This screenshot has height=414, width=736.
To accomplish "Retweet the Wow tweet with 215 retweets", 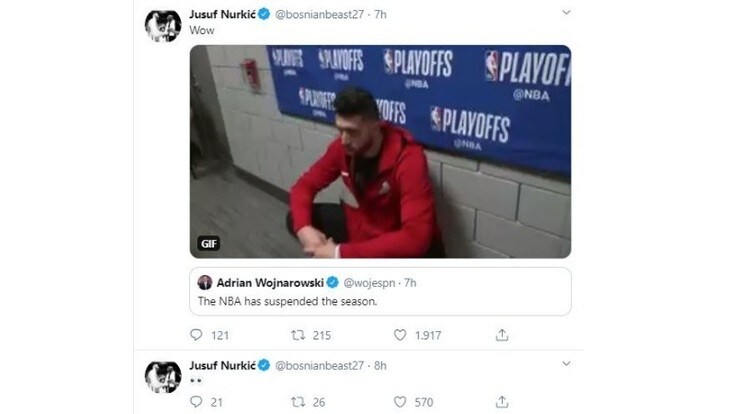I will point(298,335).
